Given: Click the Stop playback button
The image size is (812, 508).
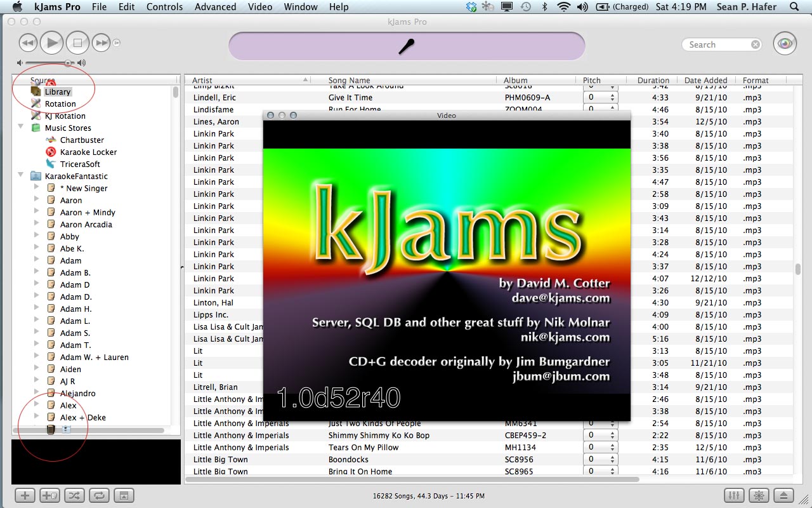Looking at the screenshot, I should coord(77,43).
